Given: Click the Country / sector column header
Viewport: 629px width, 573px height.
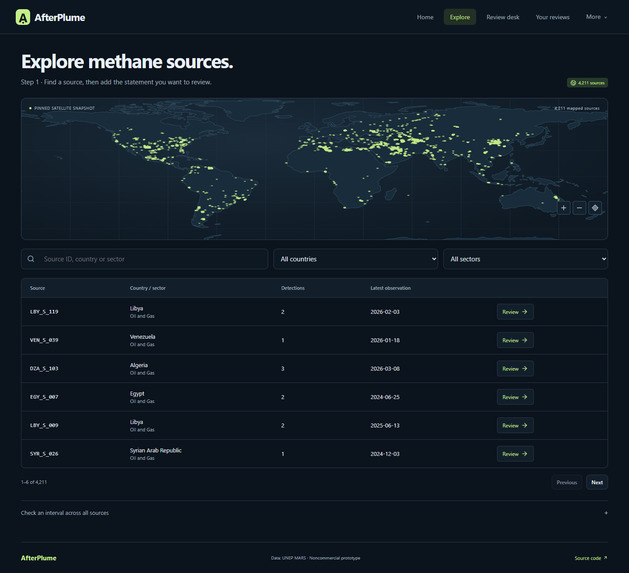Looking at the screenshot, I should [x=148, y=288].
